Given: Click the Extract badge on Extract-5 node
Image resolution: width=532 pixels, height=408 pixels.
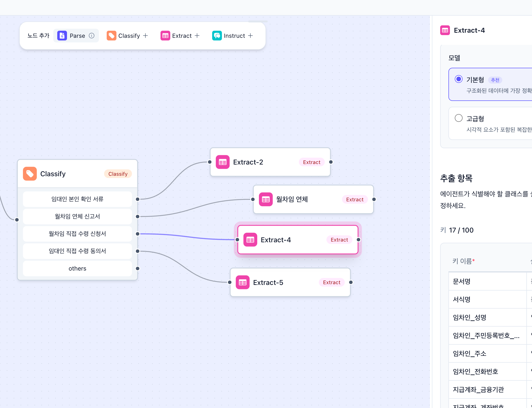Looking at the screenshot, I should coord(332,282).
